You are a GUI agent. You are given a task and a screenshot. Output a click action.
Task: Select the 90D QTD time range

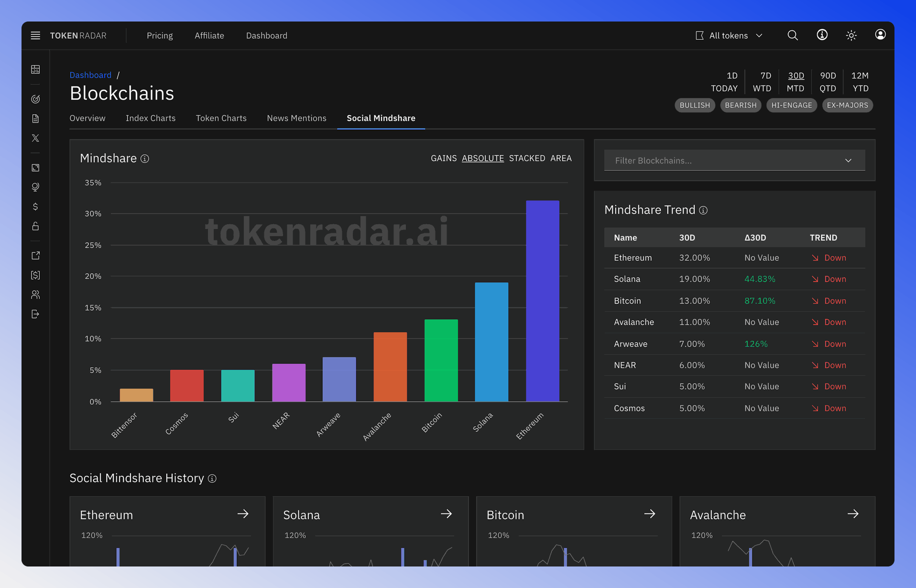pyautogui.click(x=828, y=82)
